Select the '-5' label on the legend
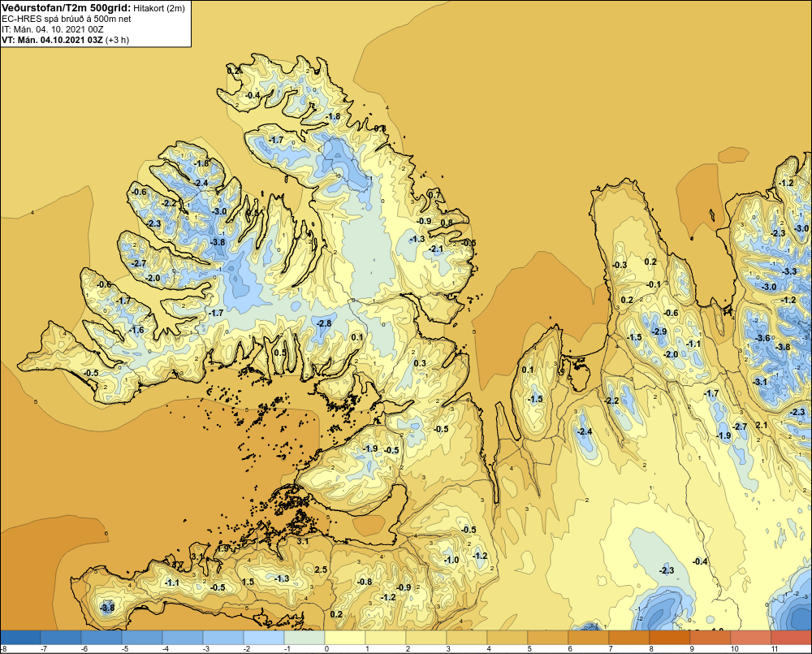The width and height of the screenshot is (812, 654). coord(124,649)
